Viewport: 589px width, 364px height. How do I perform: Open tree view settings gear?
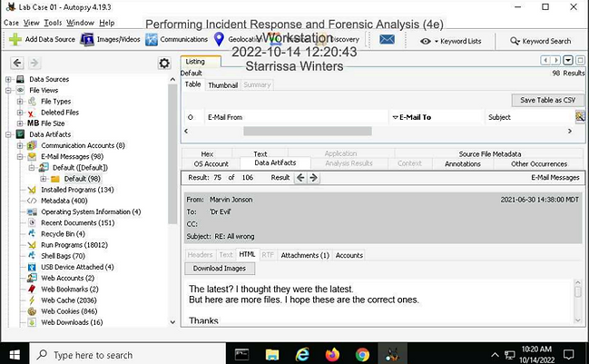pos(164,64)
